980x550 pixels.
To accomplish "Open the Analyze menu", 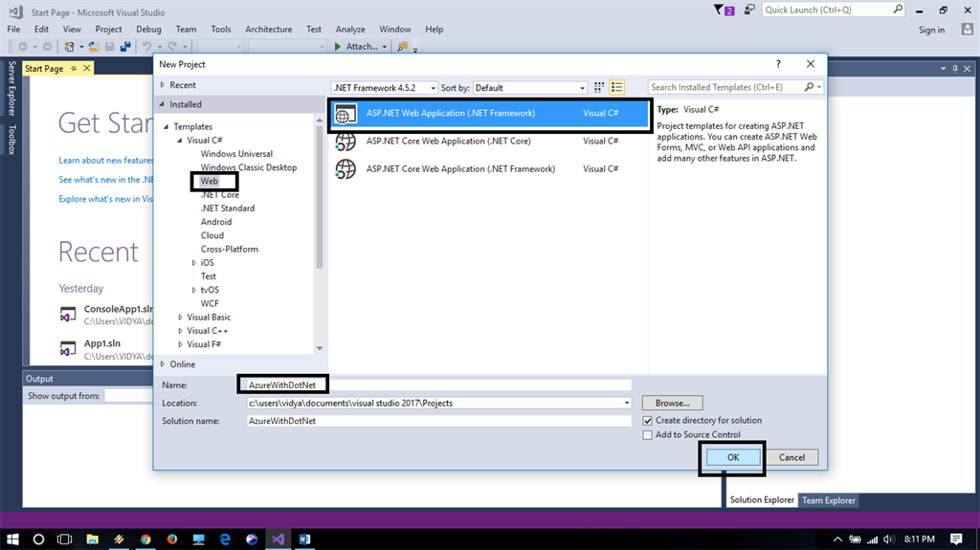I will [350, 30].
